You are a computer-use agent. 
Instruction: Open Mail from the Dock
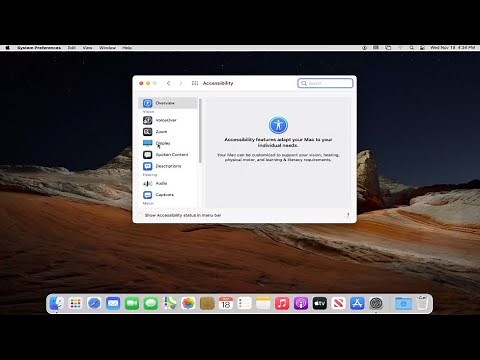point(113,303)
